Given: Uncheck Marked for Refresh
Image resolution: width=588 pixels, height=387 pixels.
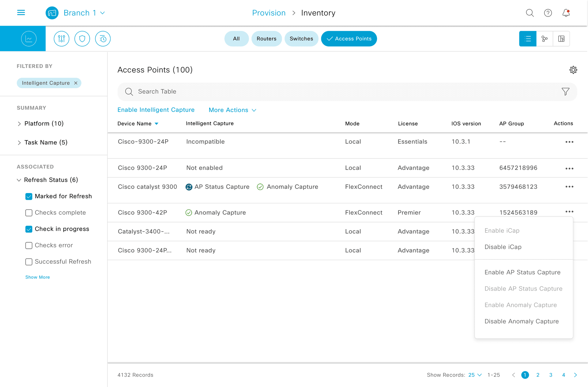Looking at the screenshot, I should point(29,196).
